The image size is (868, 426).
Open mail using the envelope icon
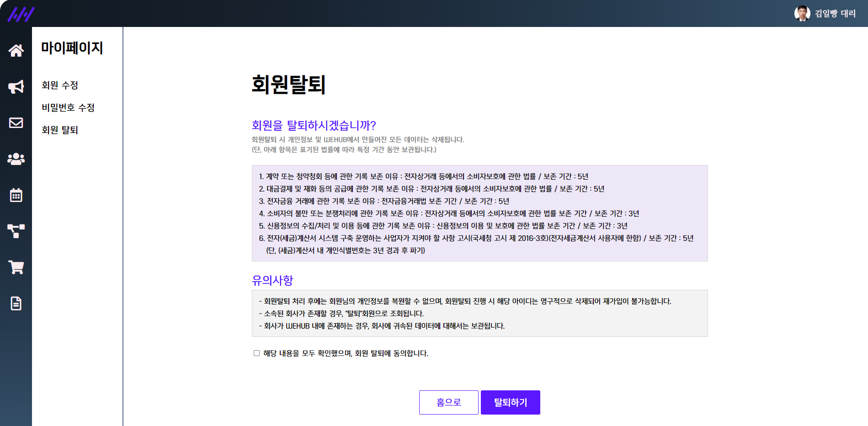[x=16, y=122]
